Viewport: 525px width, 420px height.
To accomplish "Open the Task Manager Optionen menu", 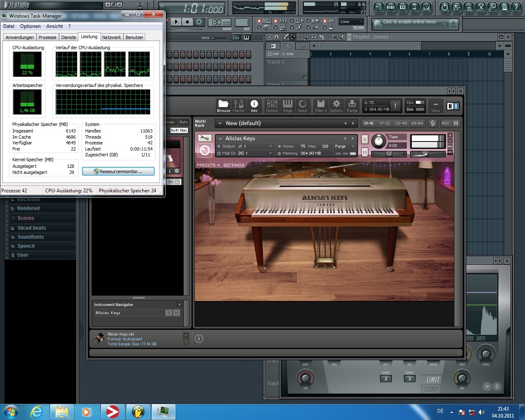I will coord(30,26).
